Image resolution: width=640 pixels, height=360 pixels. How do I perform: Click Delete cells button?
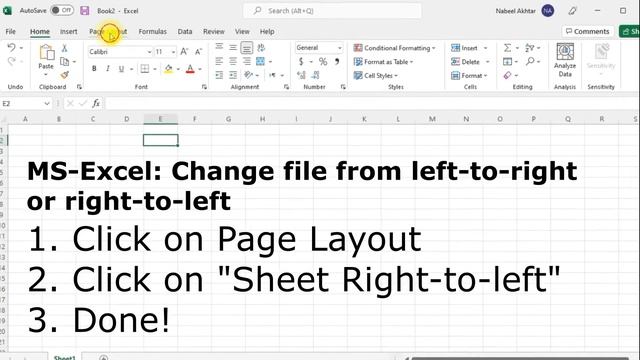click(465, 62)
